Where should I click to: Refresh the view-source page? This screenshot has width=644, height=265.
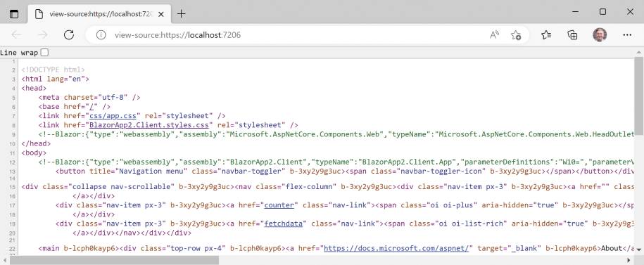69,35
